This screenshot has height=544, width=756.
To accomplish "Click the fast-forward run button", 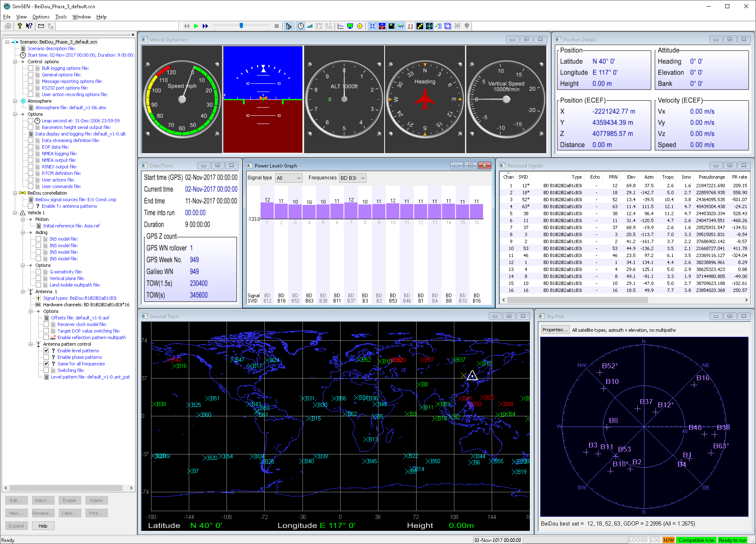I will [x=206, y=26].
